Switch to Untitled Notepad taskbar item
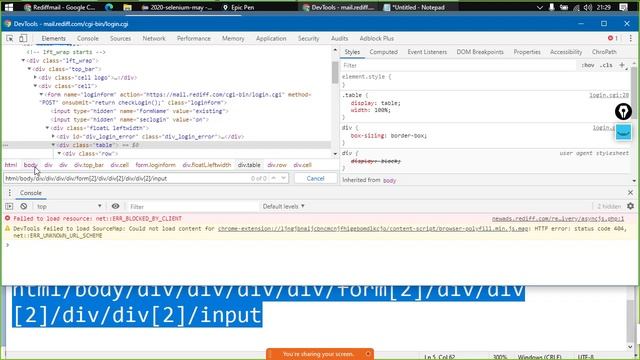640x360 pixels. click(x=414, y=7)
